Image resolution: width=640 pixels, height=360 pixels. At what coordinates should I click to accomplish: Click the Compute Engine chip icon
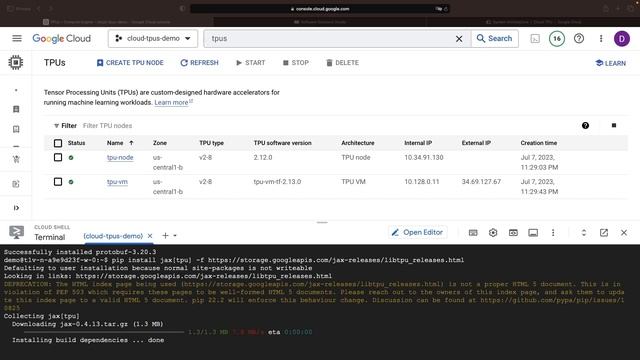tap(16, 62)
